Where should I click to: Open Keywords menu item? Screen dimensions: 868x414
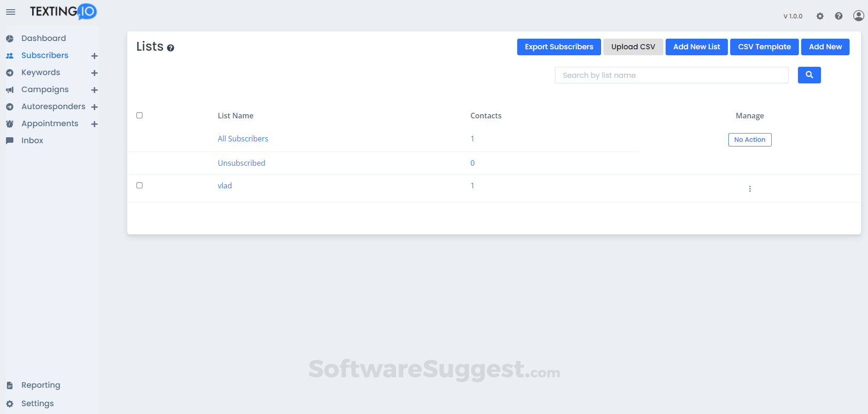click(x=41, y=72)
